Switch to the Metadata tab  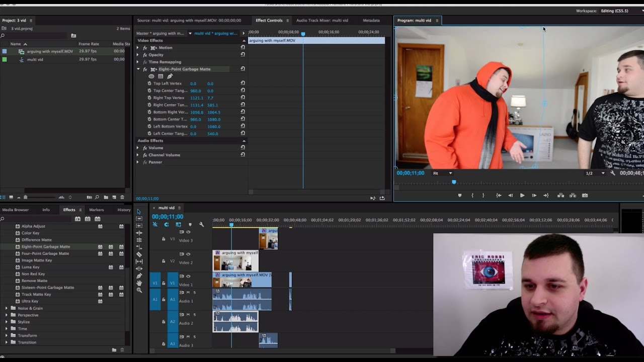371,20
